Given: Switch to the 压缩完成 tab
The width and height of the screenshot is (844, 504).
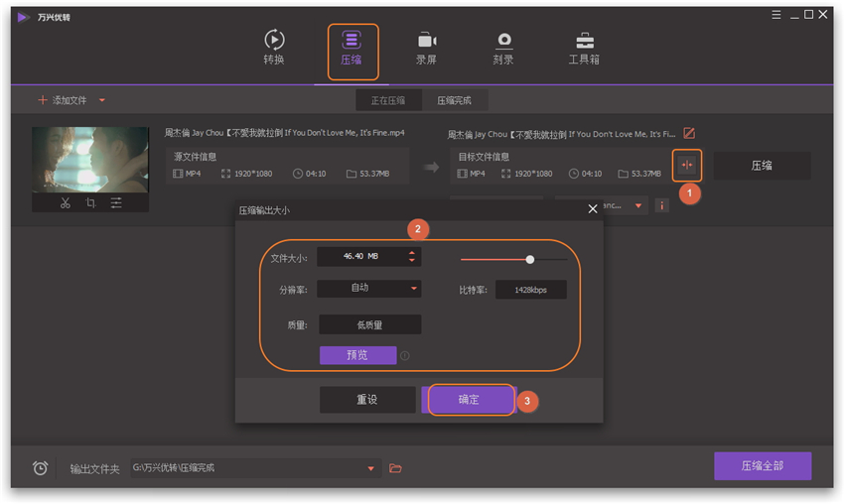Looking at the screenshot, I should [x=454, y=100].
